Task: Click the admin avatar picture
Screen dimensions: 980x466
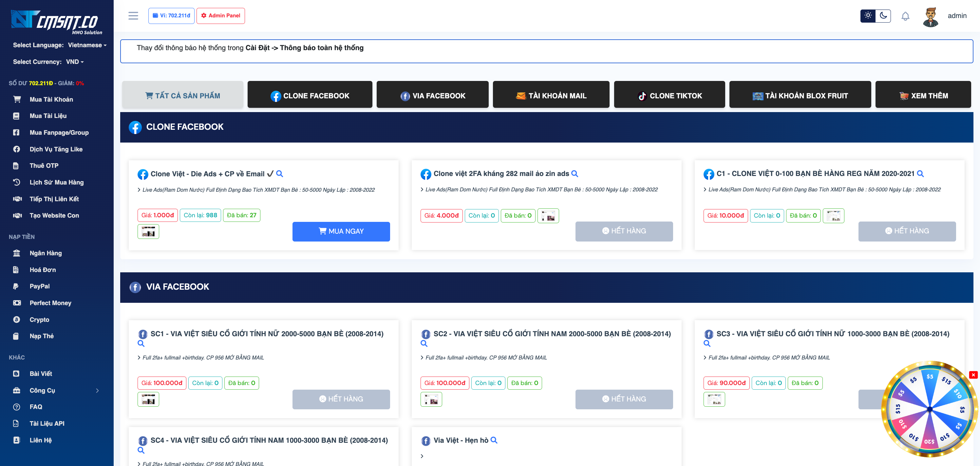Action: click(930, 17)
